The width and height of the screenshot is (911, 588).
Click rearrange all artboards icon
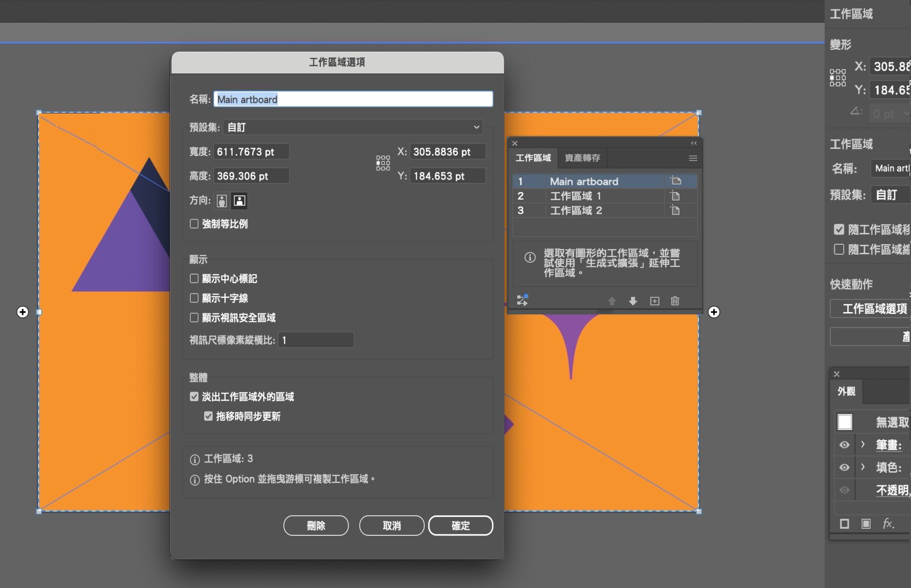(522, 300)
